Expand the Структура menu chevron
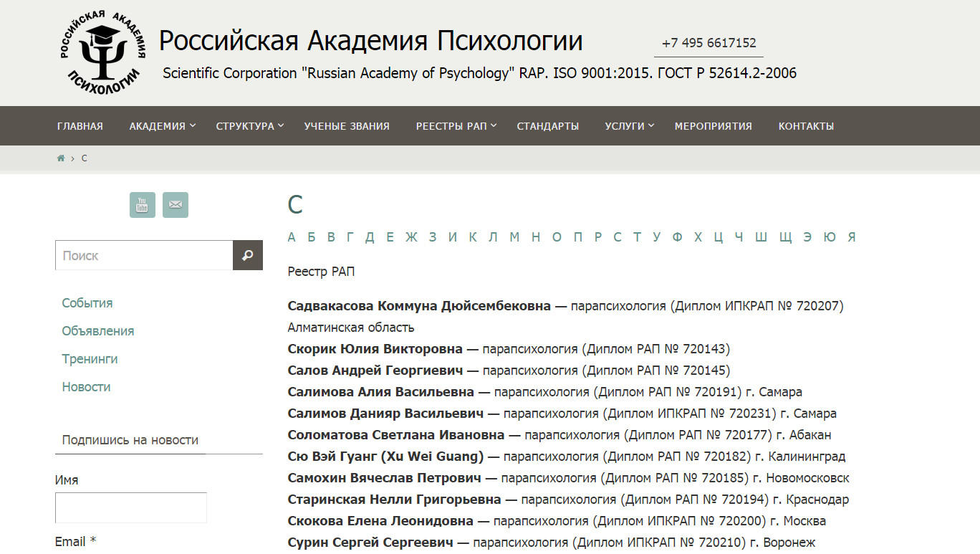The image size is (980, 554). coord(281,125)
